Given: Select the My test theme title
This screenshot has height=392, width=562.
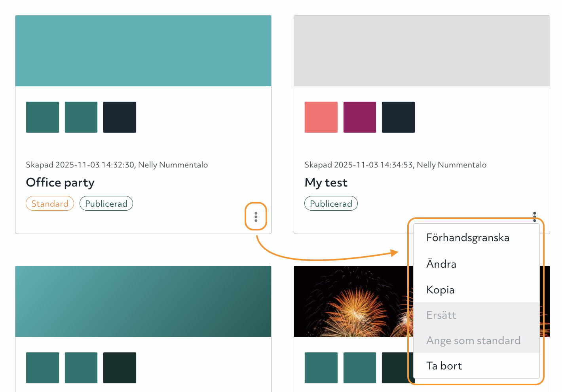Looking at the screenshot, I should coord(326,183).
